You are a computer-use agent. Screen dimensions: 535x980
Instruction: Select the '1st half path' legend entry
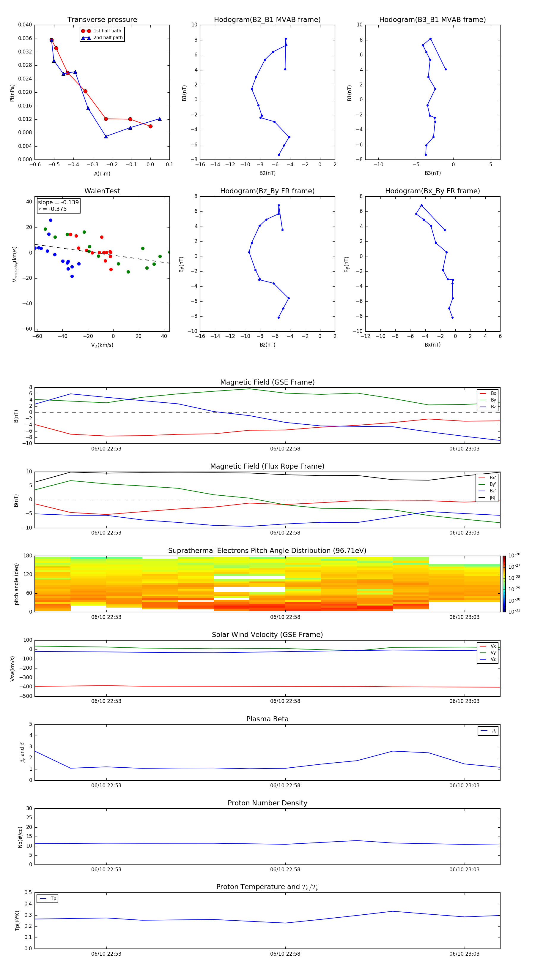(101, 31)
